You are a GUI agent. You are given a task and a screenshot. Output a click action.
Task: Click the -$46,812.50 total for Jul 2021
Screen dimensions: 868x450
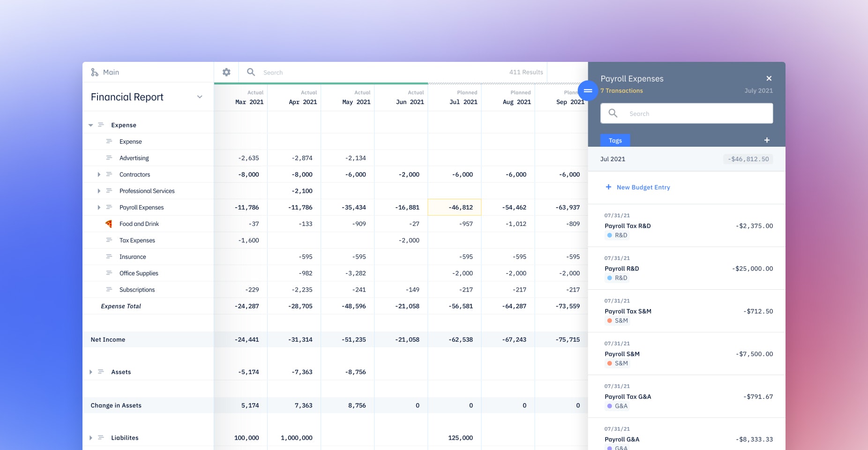748,159
